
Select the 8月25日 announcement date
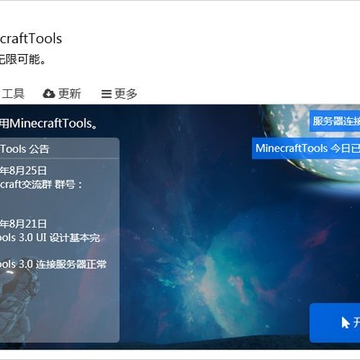23,171
